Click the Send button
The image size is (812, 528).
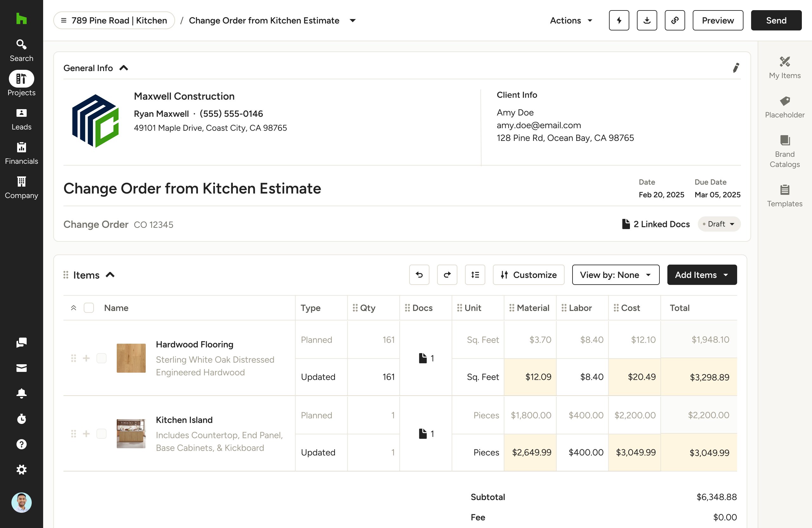coord(776,21)
